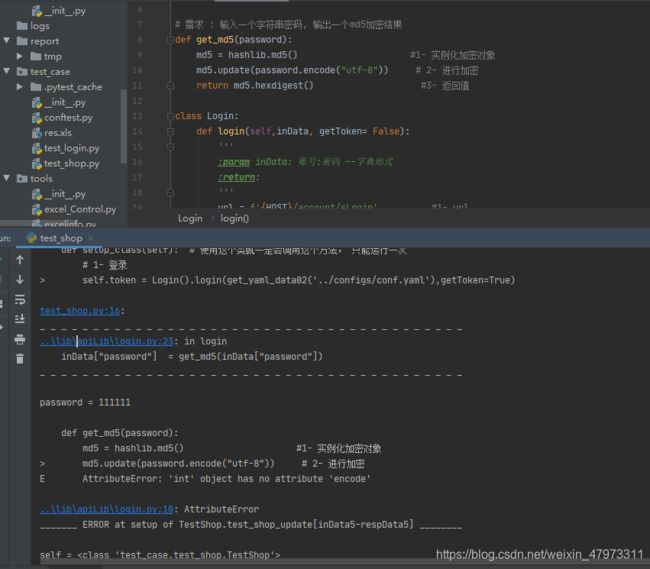
Task: Click 'hashlib.md5()' on editor line 9
Action: (262, 55)
